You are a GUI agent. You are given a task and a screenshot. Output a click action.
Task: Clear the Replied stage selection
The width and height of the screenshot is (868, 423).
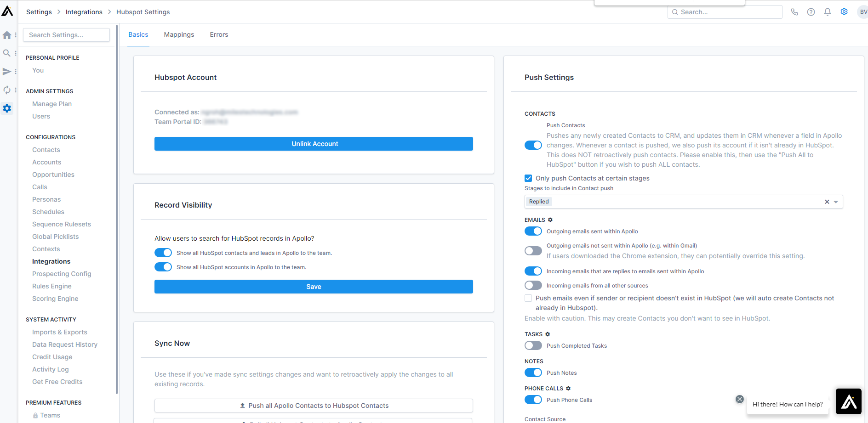coord(827,202)
